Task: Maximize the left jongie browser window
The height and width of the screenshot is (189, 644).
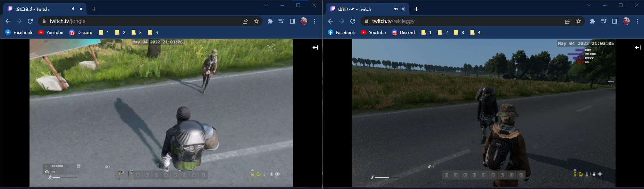Action: 298,5
